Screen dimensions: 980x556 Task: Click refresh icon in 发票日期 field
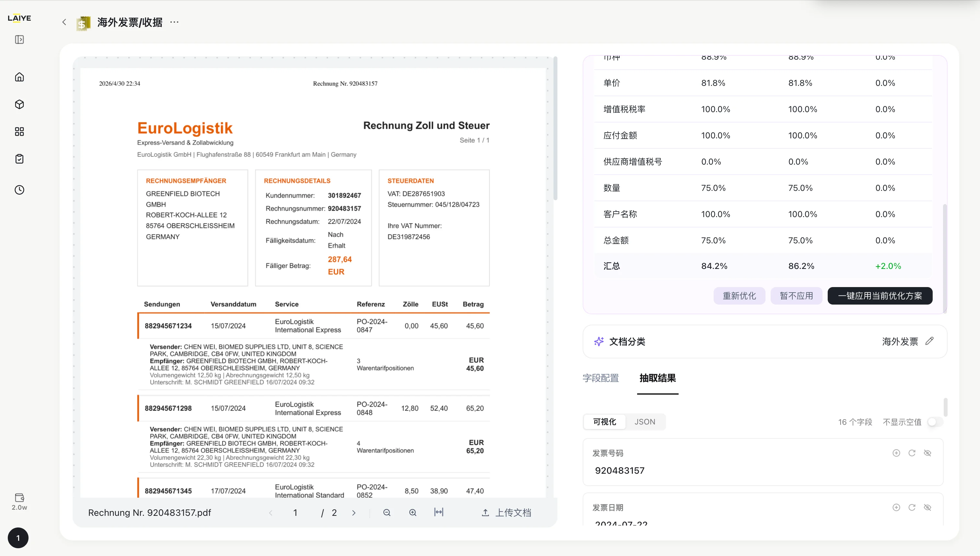click(912, 507)
